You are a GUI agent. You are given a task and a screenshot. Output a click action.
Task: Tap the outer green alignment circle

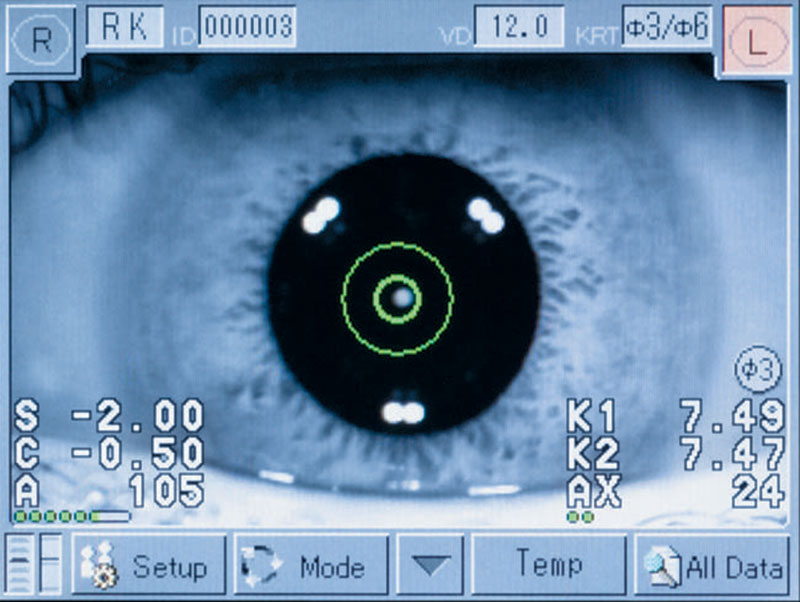[397, 245]
